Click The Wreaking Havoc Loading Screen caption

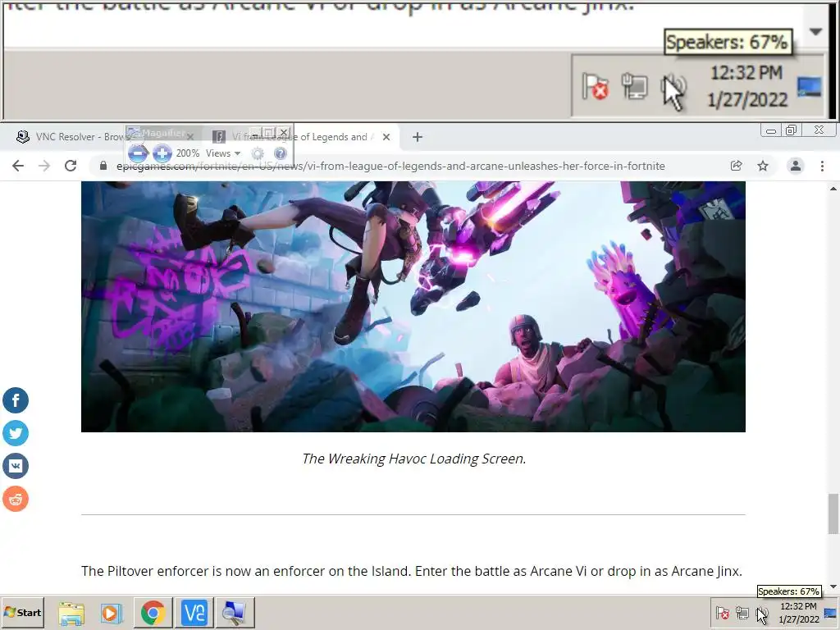click(414, 459)
